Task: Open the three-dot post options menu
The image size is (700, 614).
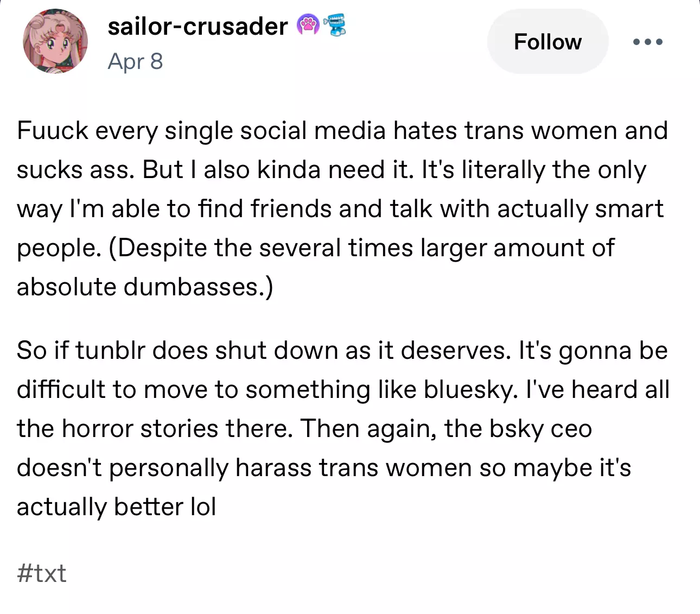Action: 647,42
